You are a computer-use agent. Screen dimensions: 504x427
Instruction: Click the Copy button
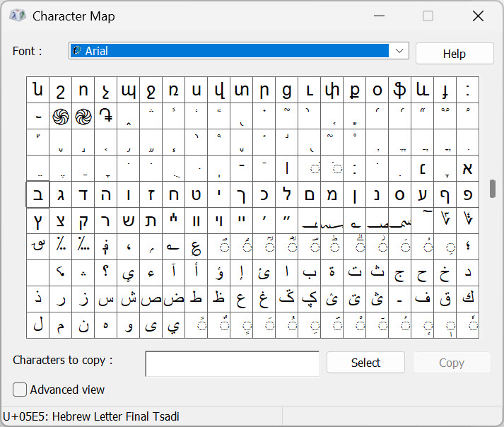[x=452, y=363]
